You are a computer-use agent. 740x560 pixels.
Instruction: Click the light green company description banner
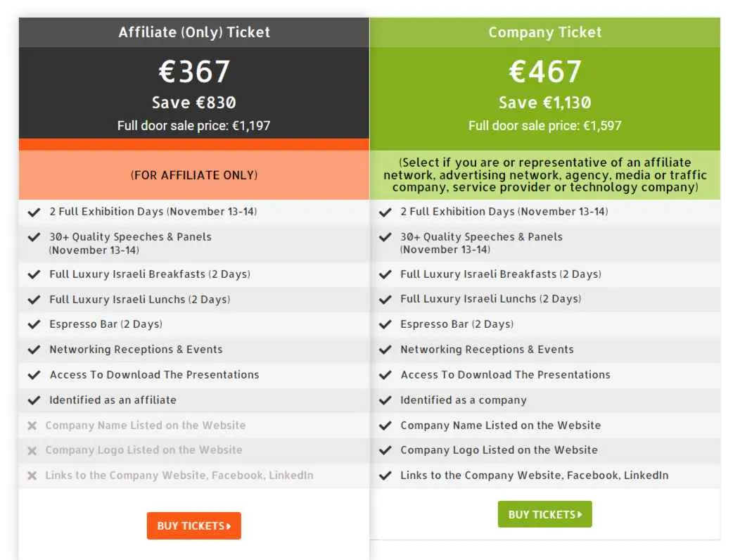click(545, 175)
